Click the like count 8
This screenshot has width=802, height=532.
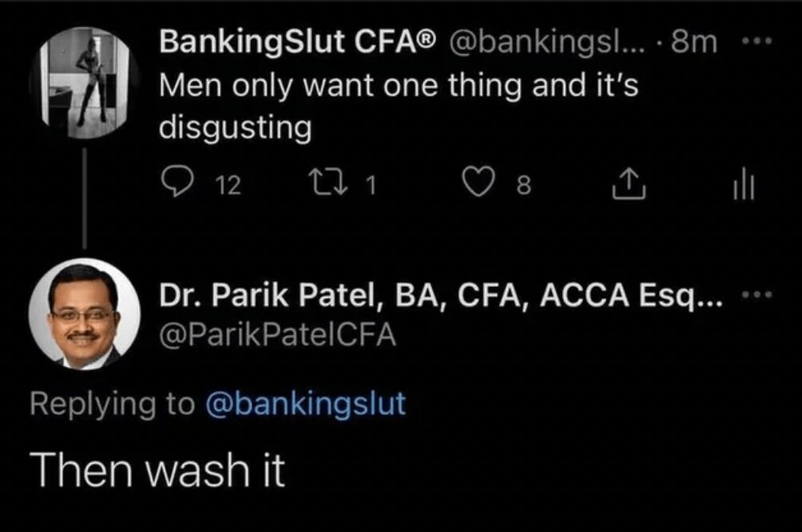click(x=523, y=186)
